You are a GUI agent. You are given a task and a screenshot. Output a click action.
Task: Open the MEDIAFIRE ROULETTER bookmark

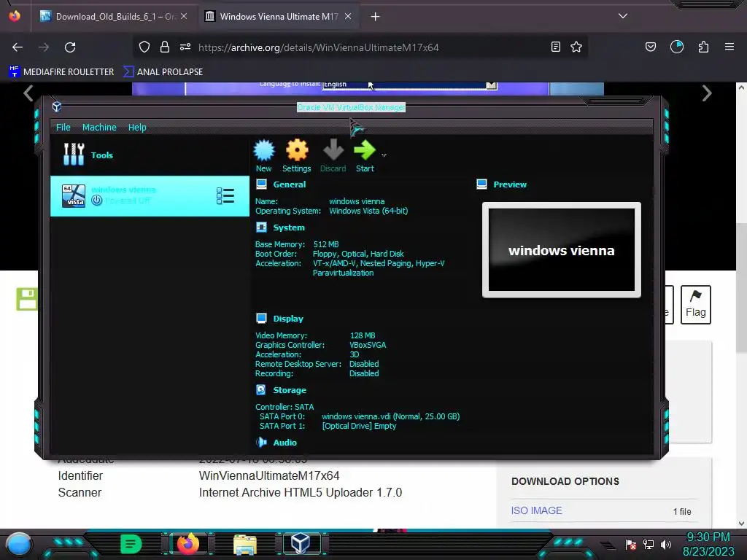click(x=61, y=72)
